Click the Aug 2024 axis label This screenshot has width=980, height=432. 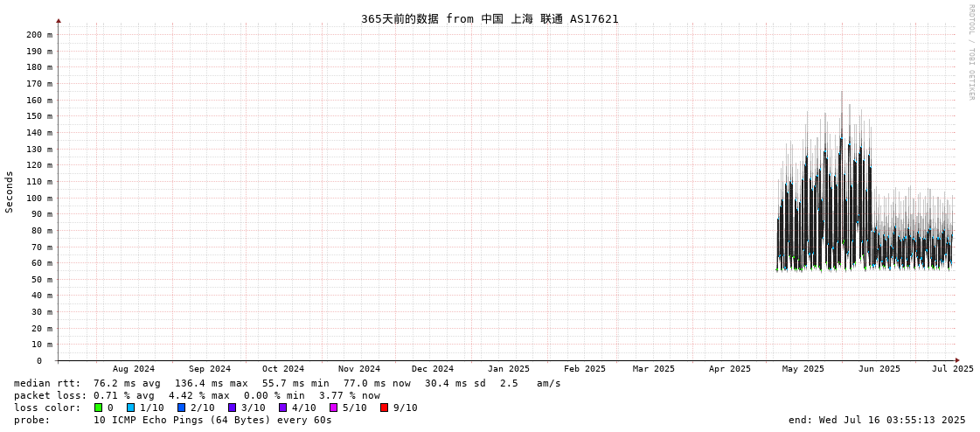[134, 369]
